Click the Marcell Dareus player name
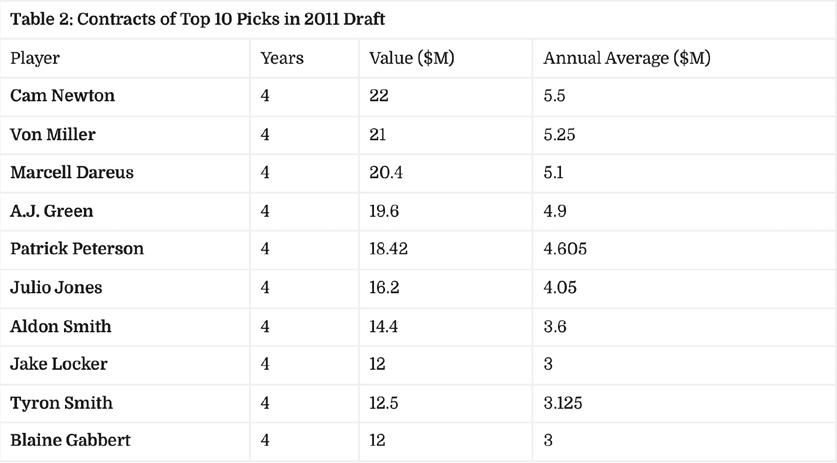Screen dimensions: 837x463 point(72,172)
